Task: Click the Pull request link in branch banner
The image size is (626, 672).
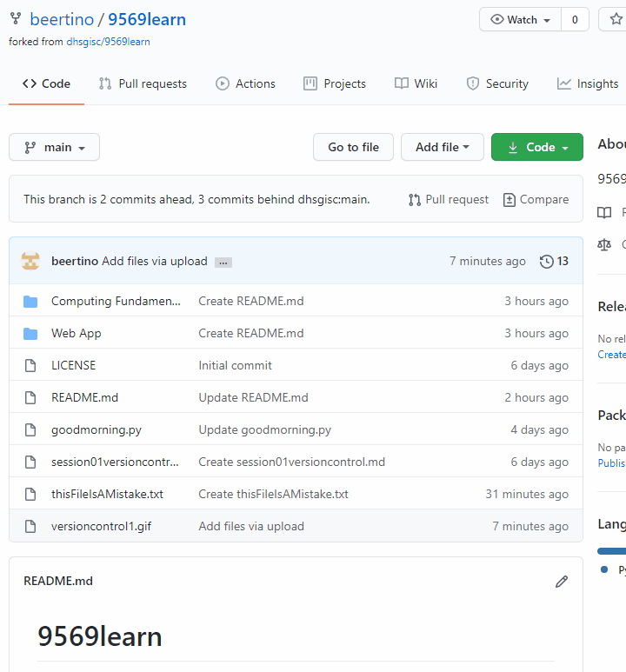Action: click(449, 200)
